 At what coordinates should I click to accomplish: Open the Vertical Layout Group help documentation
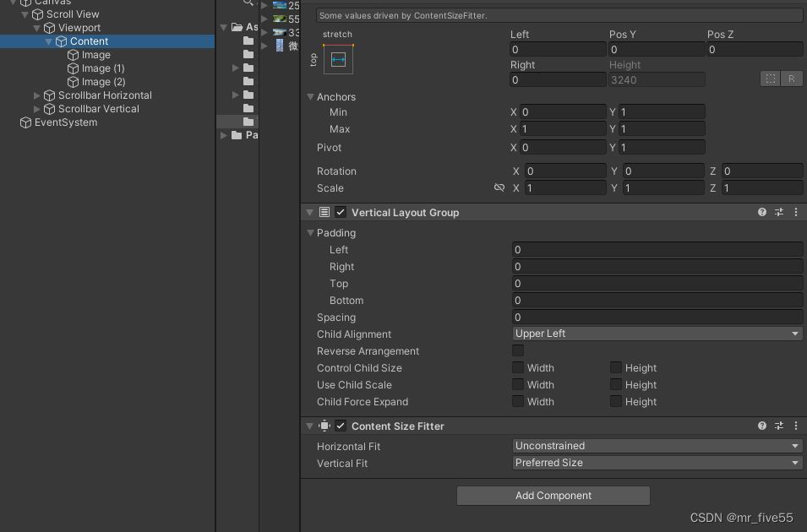[761, 212]
